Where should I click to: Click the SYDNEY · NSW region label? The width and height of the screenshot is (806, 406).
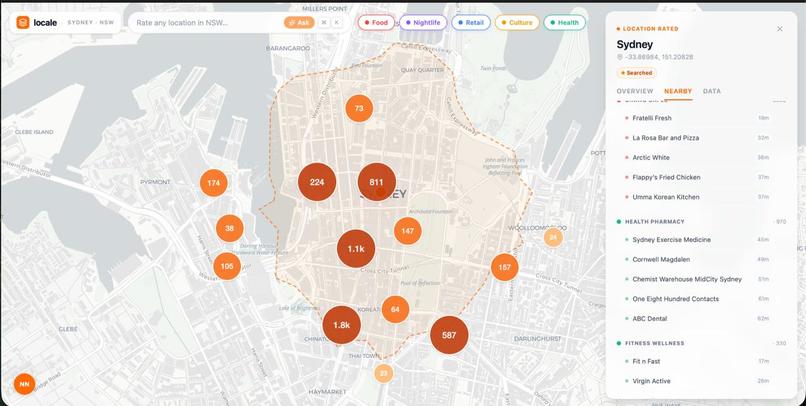tap(90, 23)
